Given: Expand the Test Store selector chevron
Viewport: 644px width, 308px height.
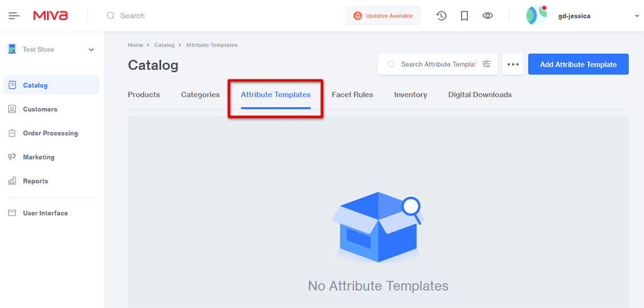Looking at the screenshot, I should click(x=91, y=50).
